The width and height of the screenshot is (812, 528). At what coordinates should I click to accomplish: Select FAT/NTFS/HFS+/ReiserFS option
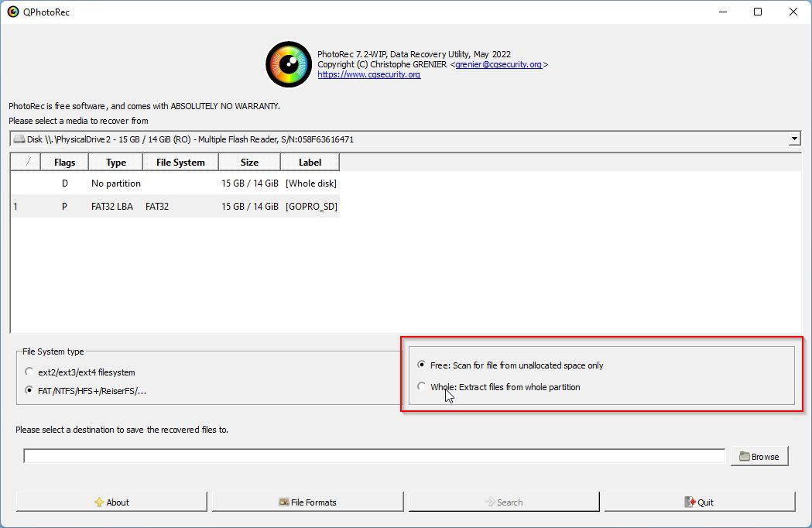click(x=85, y=391)
